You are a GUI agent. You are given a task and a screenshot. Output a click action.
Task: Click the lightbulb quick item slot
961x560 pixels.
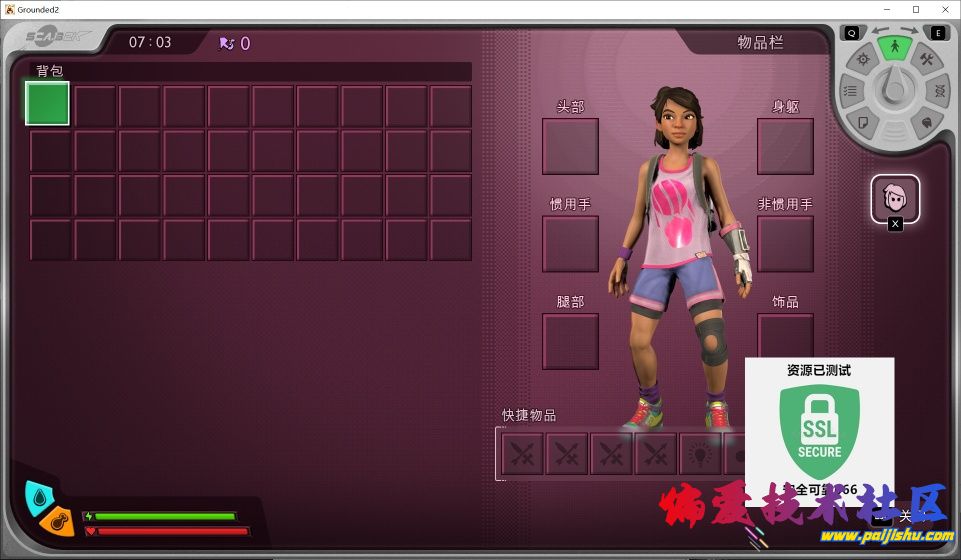700,453
